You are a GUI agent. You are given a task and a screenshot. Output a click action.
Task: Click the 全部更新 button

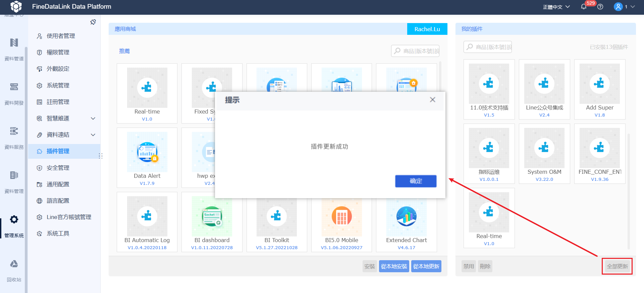click(x=618, y=267)
